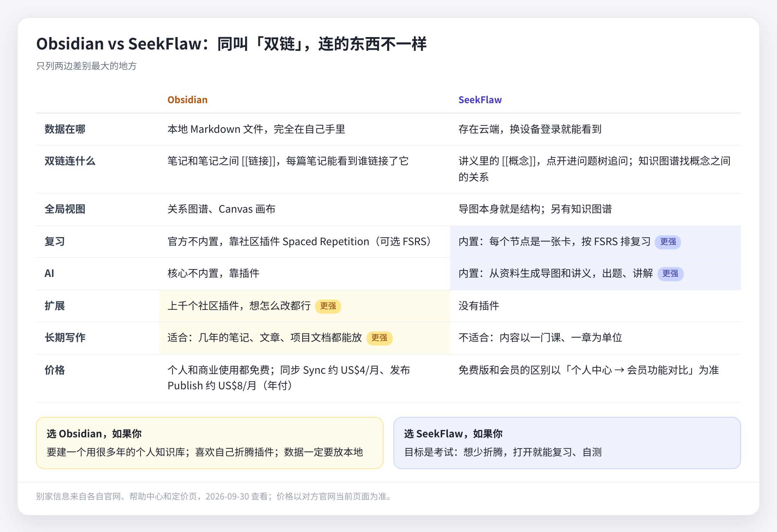
Task: Select the AI row label
Action: pos(49,273)
